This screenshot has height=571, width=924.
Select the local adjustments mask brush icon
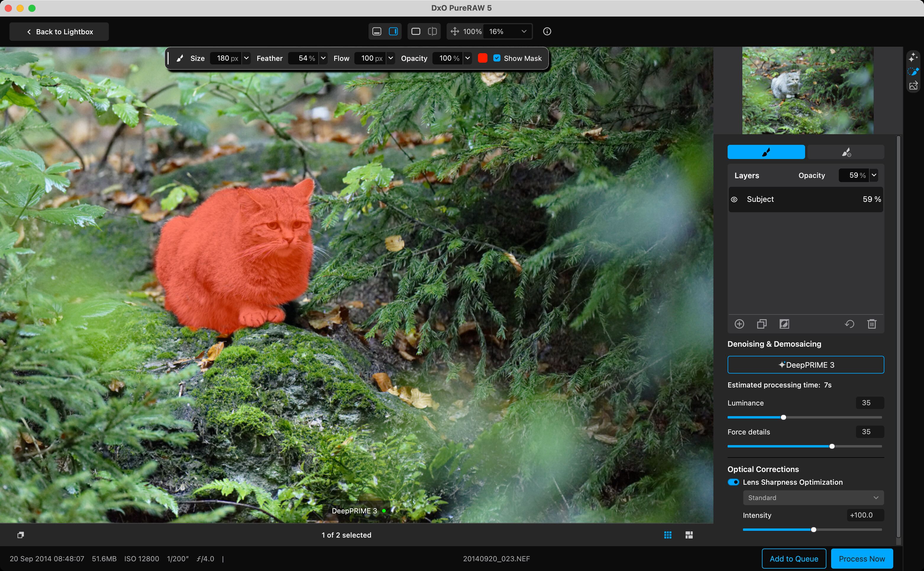[913, 72]
